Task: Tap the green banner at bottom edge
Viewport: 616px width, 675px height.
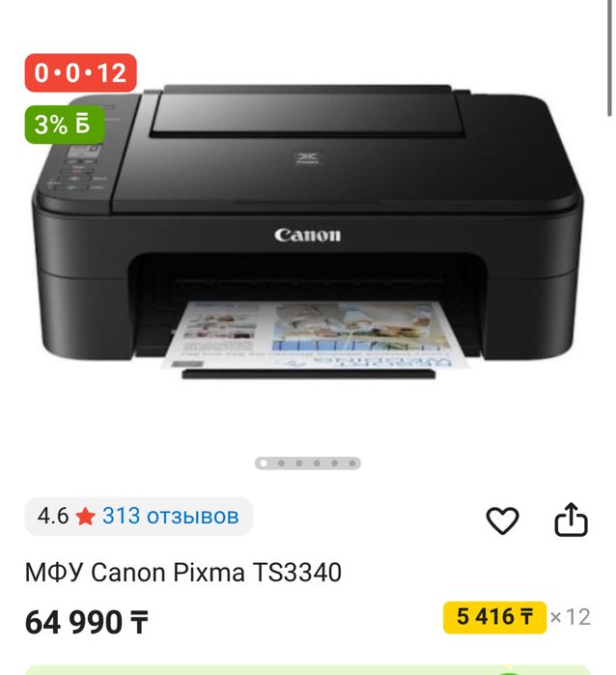Action: (307, 670)
